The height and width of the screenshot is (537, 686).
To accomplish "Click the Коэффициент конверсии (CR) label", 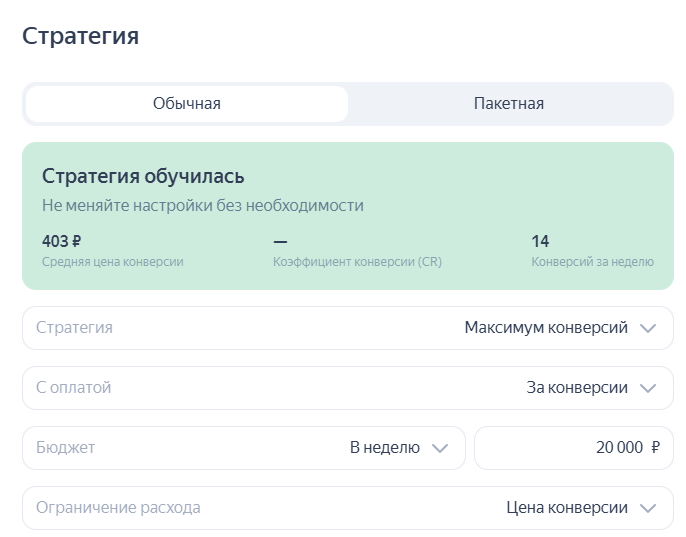I will pos(357,262).
